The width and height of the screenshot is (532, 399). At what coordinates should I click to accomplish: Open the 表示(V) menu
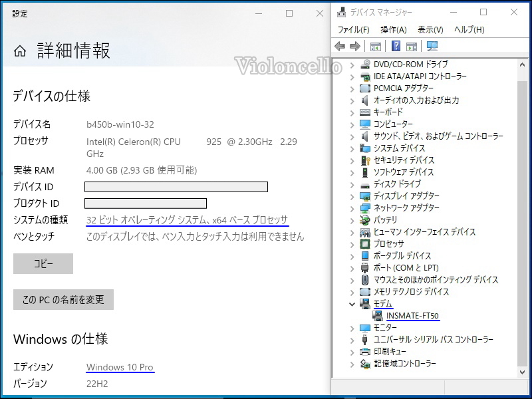(x=430, y=29)
